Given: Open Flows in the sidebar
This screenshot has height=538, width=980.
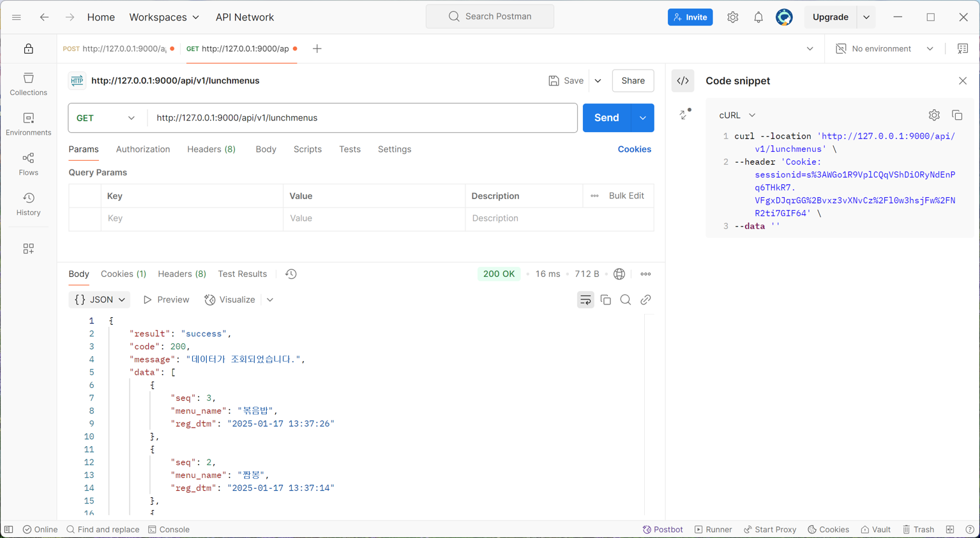Looking at the screenshot, I should (x=29, y=165).
